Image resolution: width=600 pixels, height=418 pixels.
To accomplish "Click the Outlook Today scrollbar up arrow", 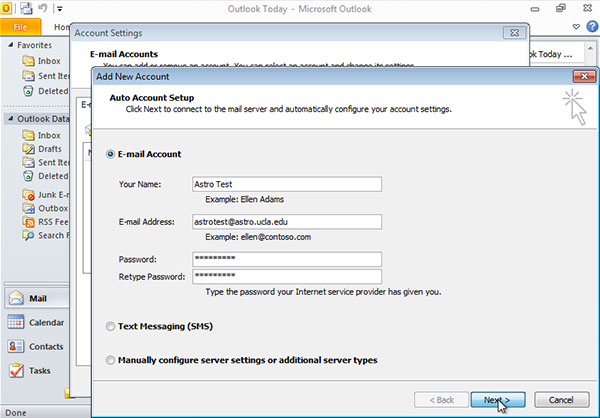I will 589,49.
